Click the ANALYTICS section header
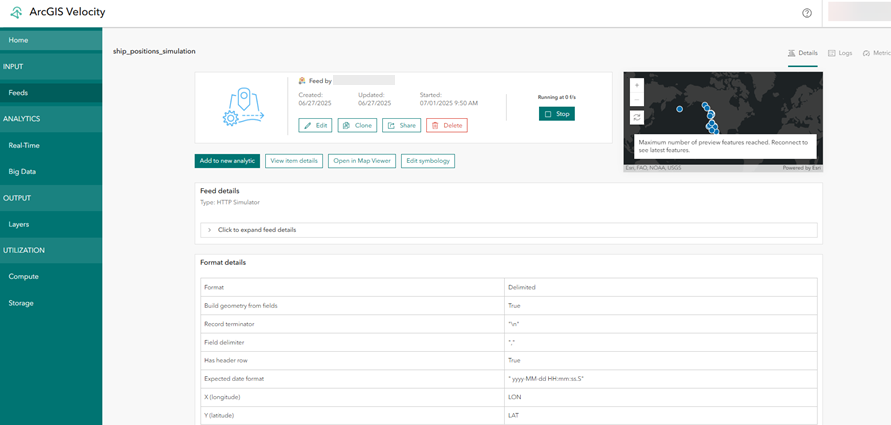891x425 pixels. [x=51, y=119]
